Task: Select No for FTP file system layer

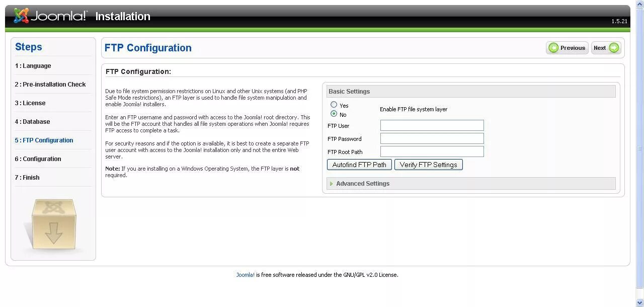Action: [x=334, y=114]
